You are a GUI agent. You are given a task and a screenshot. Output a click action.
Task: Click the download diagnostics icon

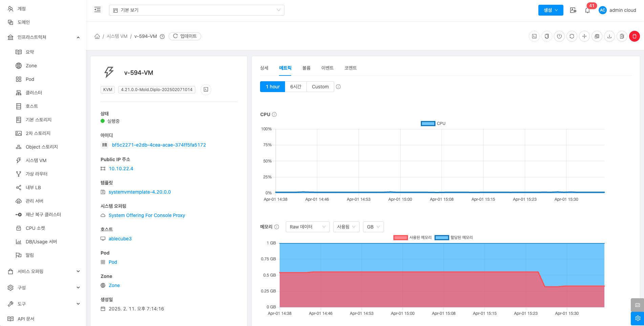click(x=609, y=36)
